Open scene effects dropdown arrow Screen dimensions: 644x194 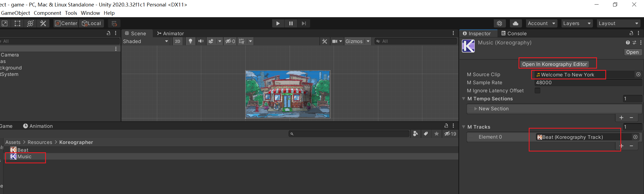point(220,41)
